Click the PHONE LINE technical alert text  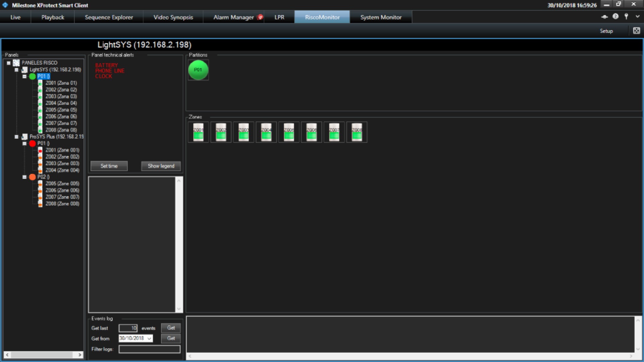coord(110,71)
